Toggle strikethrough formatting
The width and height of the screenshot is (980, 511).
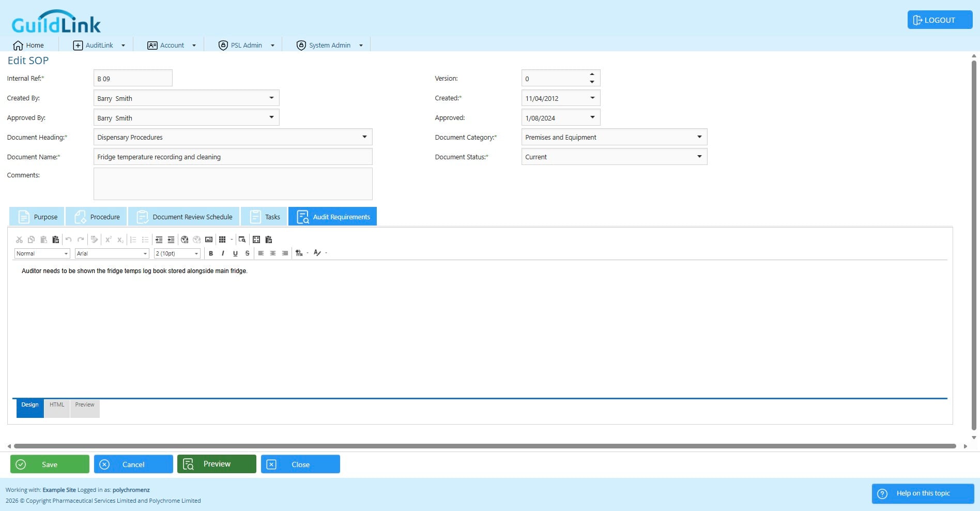coord(247,253)
